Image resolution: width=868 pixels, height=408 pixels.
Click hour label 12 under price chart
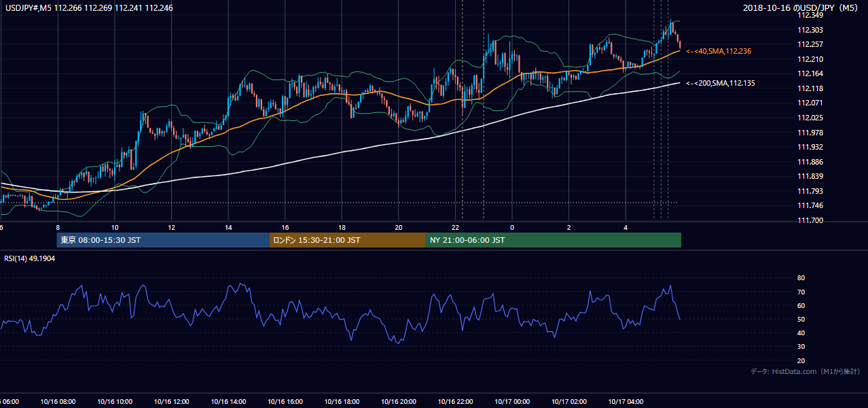[171, 228]
